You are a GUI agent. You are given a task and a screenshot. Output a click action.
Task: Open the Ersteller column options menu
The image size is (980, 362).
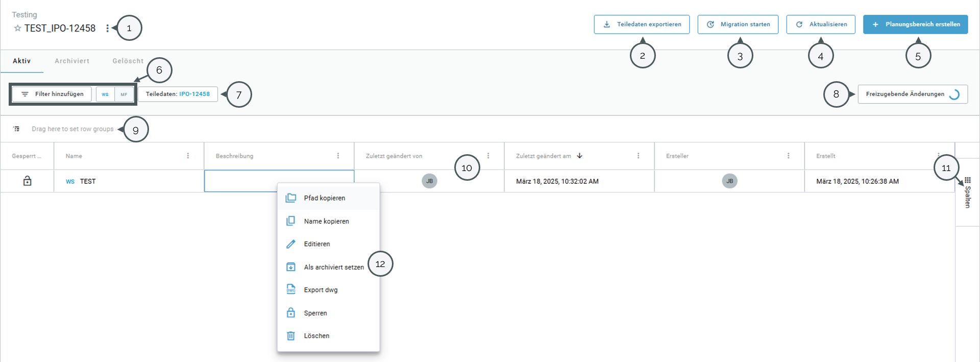pyautogui.click(x=788, y=156)
